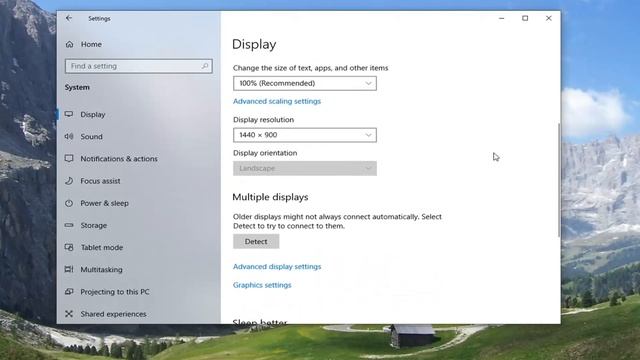
Task: Click the search magnifier icon
Action: click(x=205, y=66)
